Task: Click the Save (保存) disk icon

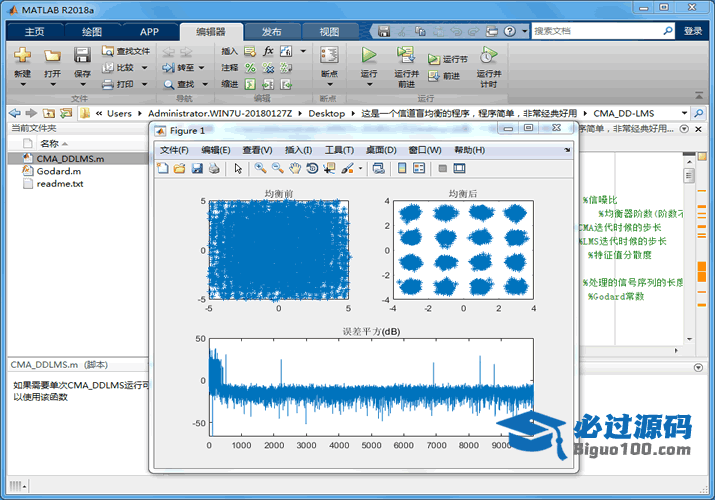Action: pyautogui.click(x=82, y=56)
